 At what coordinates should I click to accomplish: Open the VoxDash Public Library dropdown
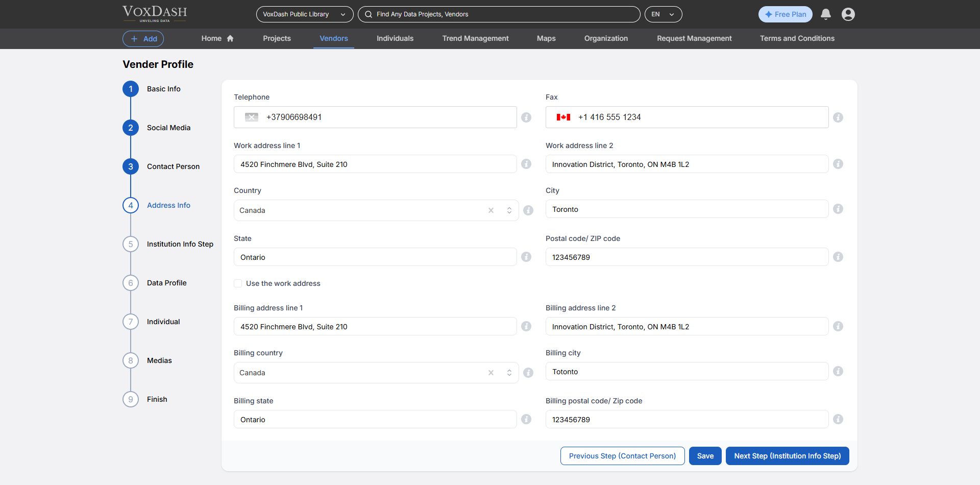305,14
